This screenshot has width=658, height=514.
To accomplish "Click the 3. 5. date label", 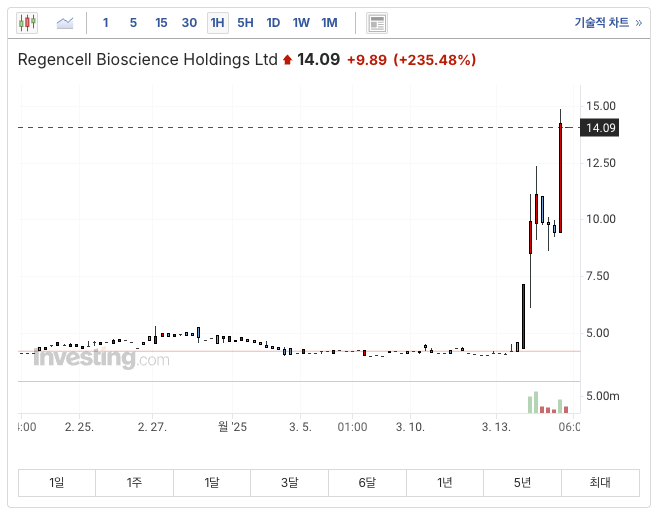I will click(x=300, y=427).
